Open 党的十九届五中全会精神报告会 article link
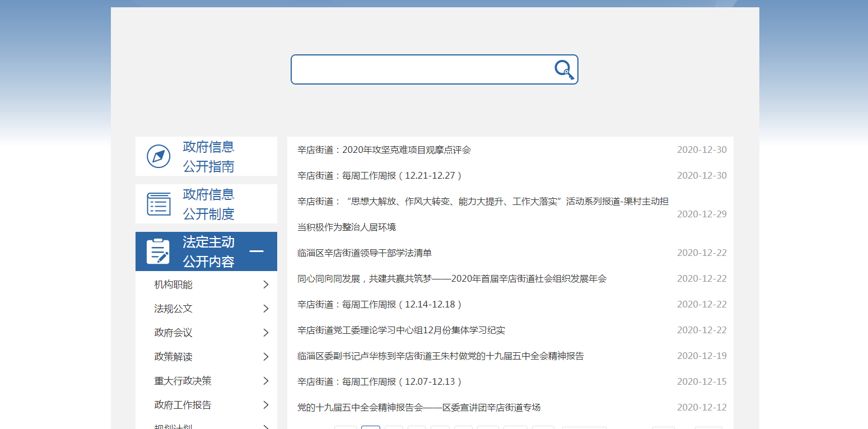Screen dimensions: 868x429 (x=419, y=407)
